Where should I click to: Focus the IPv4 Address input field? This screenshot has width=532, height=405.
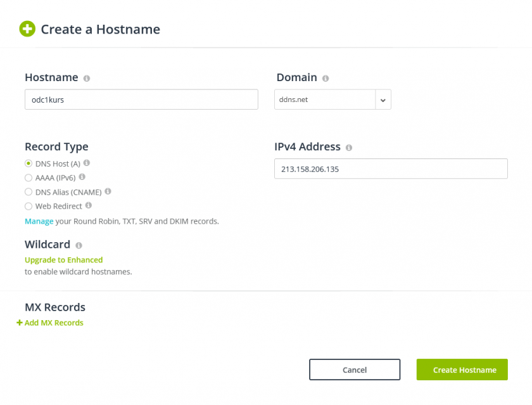coord(391,169)
